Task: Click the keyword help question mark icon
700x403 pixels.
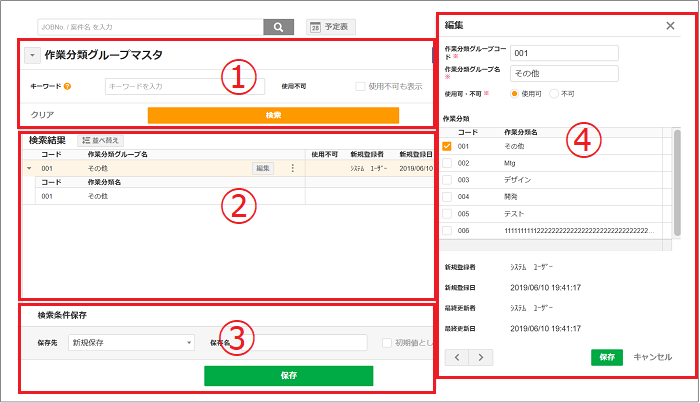Action: click(x=67, y=87)
